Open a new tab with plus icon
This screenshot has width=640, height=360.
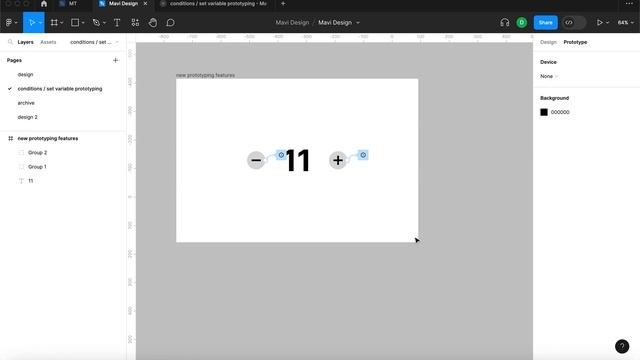point(283,4)
